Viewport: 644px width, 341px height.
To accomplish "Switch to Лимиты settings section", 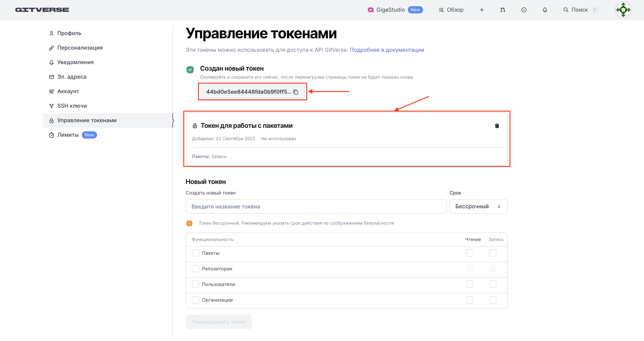I will (x=68, y=135).
